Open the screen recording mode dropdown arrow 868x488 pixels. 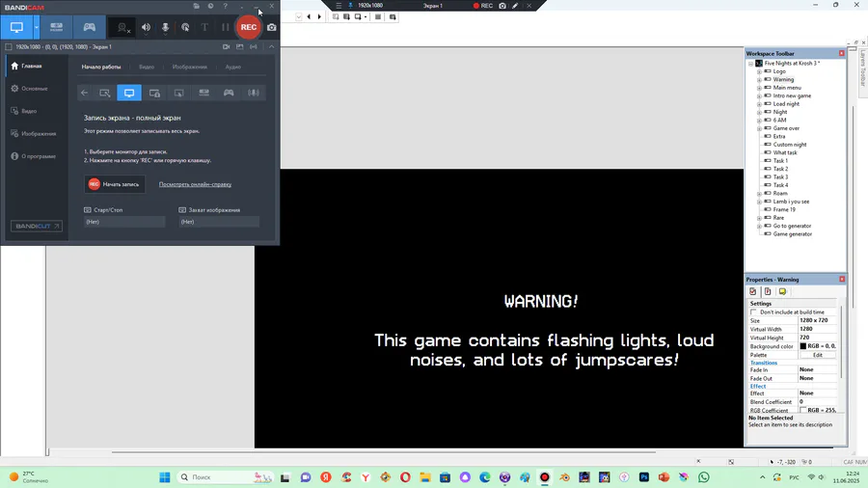coord(36,27)
